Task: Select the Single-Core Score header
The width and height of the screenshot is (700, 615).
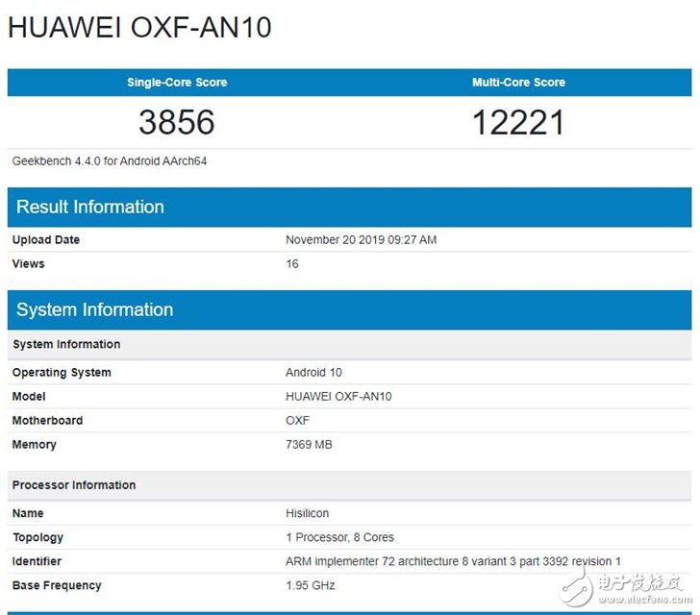Action: coord(177,82)
